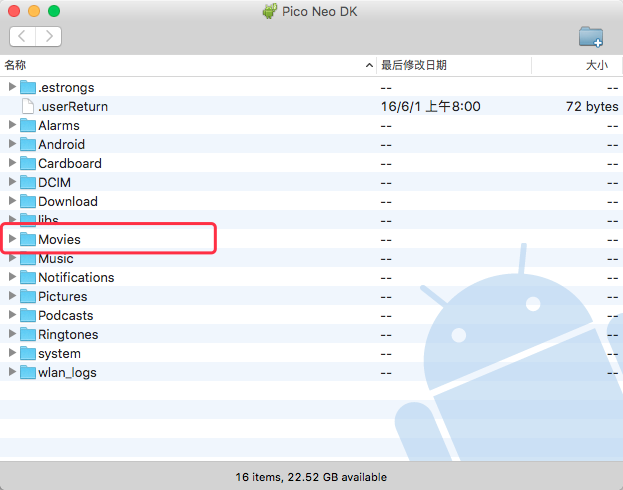Click the Pictures folder icon
The height and width of the screenshot is (490, 623).
pyautogui.click(x=28, y=296)
